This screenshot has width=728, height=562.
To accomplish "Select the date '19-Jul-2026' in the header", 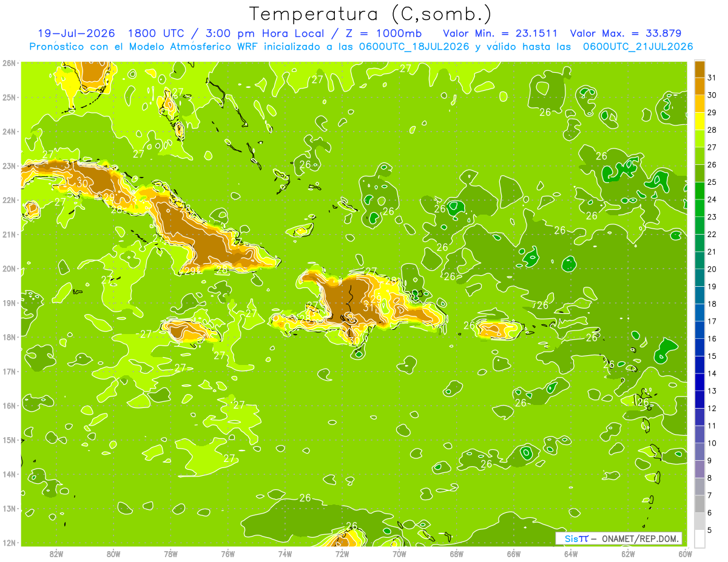I will point(76,33).
